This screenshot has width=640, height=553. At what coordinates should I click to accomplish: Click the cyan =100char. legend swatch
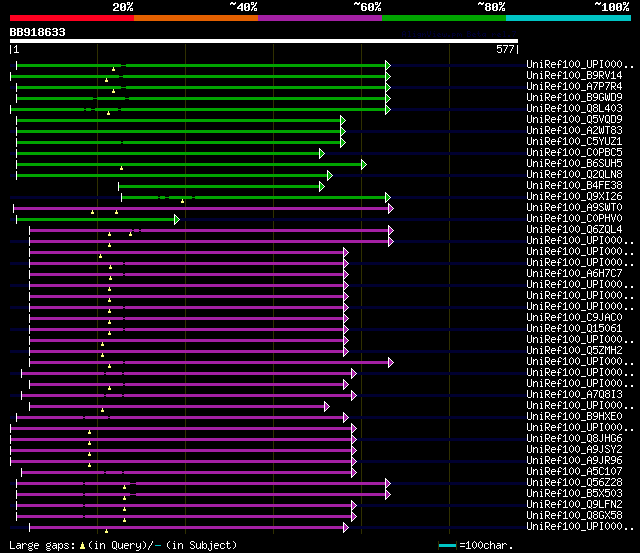pyautogui.click(x=447, y=546)
